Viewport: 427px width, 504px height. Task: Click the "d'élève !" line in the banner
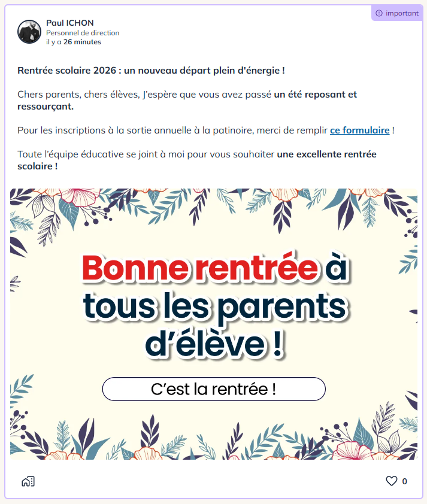pos(214,344)
